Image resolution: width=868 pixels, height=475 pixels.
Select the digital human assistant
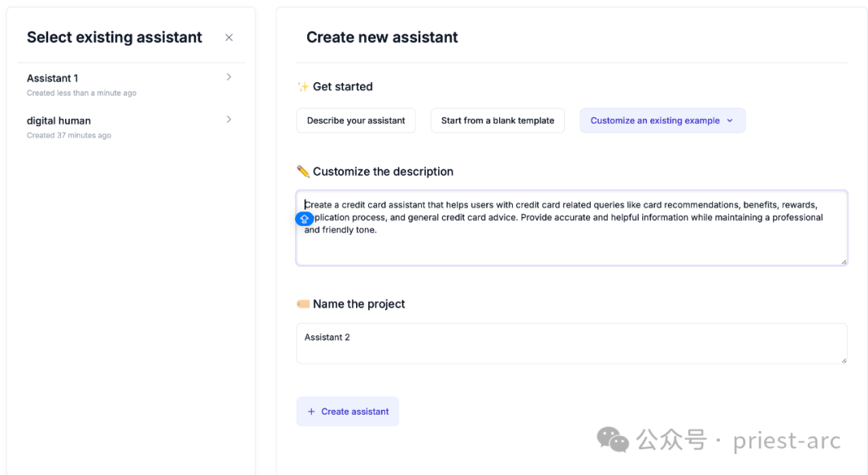pyautogui.click(x=59, y=121)
